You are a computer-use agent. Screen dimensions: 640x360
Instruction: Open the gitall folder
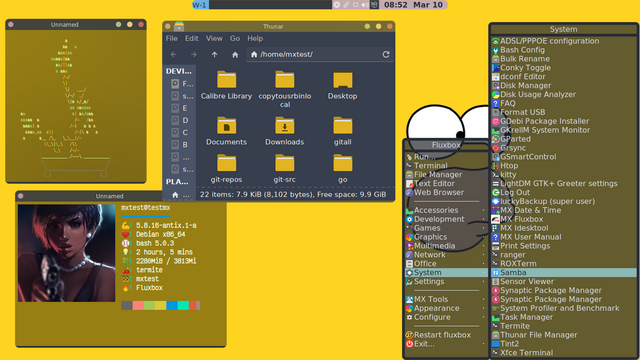coord(342,131)
